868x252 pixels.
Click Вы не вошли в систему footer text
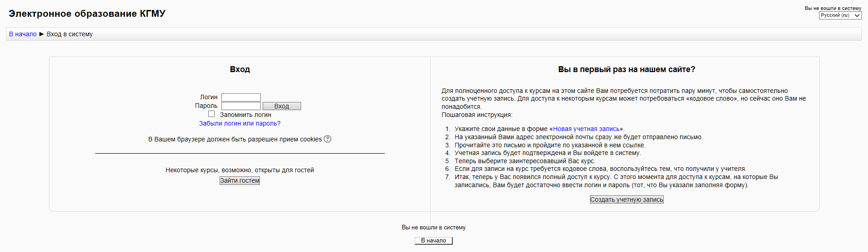(x=434, y=228)
